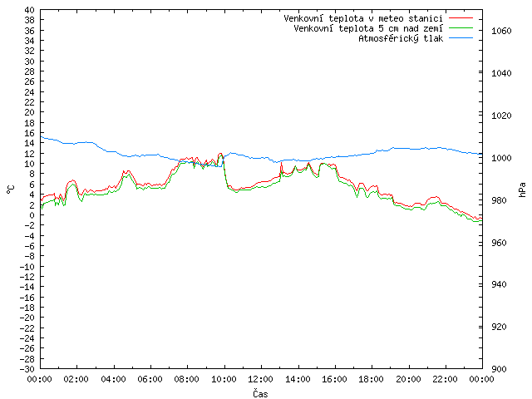The height and width of the screenshot is (399, 532).
Task: Click the temperature peak near 10:00 on red curve
Action: point(220,154)
